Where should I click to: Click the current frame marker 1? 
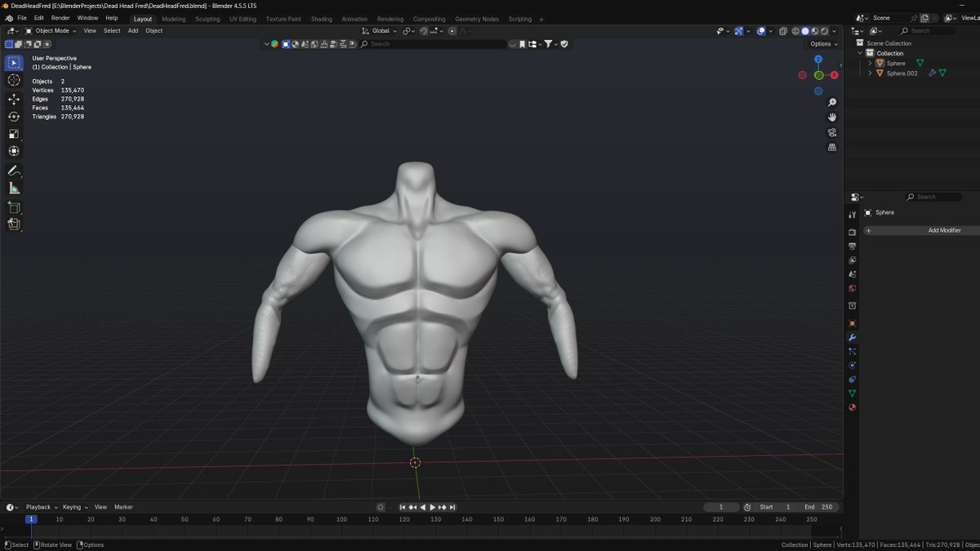31,519
